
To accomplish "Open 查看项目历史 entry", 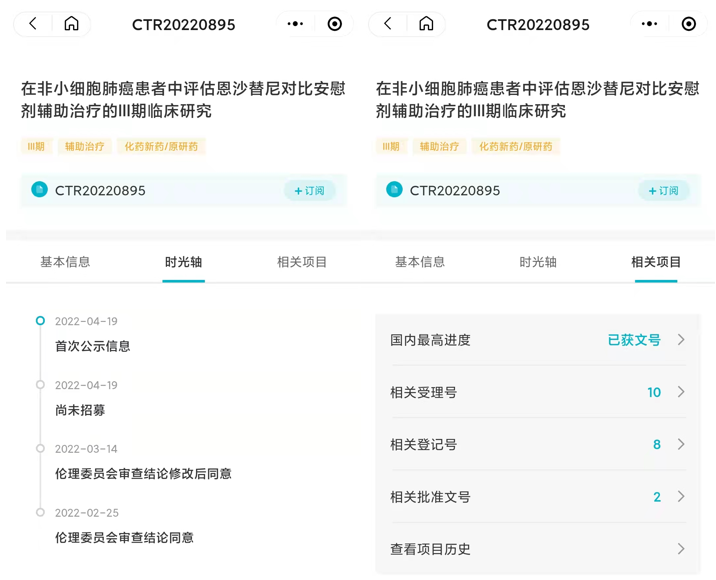I will click(538, 549).
